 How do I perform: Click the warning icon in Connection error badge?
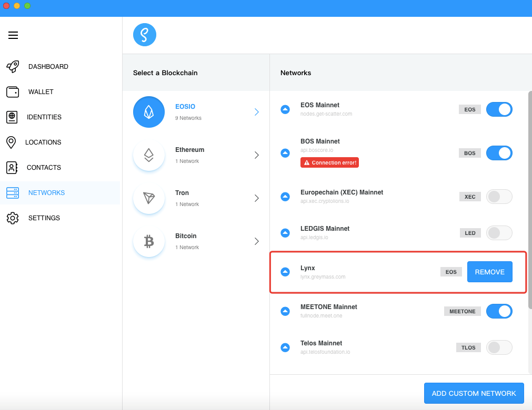pos(307,162)
